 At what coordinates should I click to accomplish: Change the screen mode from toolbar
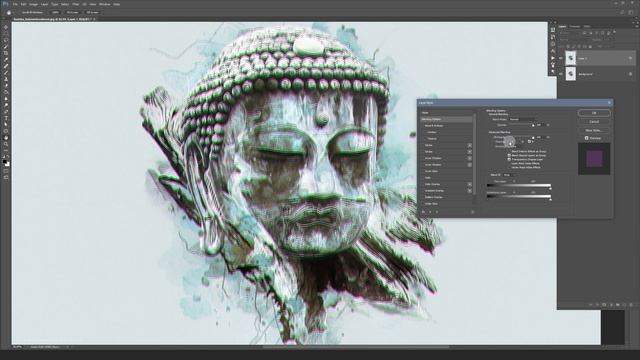pos(6,178)
